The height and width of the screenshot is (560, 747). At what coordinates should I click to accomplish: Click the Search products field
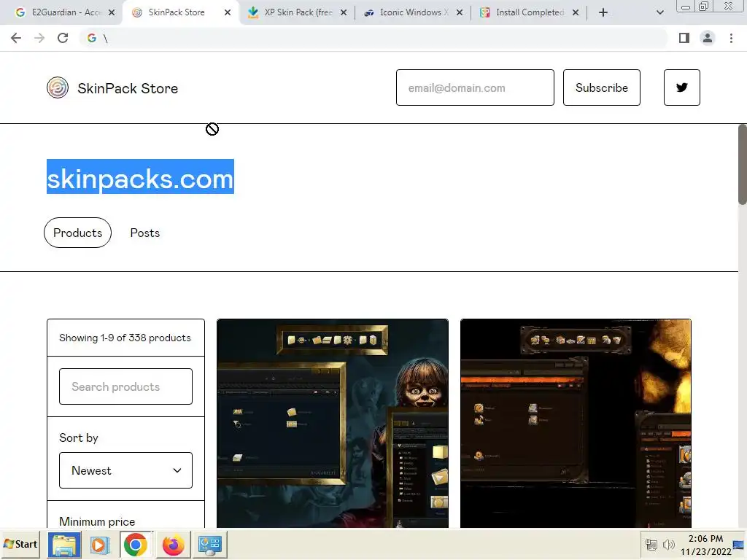125,386
